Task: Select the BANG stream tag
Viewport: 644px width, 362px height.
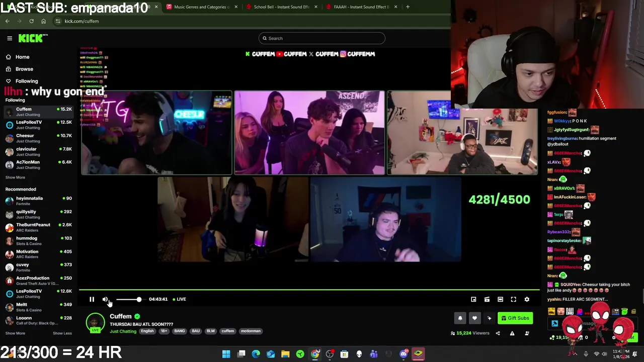Action: click(x=180, y=331)
